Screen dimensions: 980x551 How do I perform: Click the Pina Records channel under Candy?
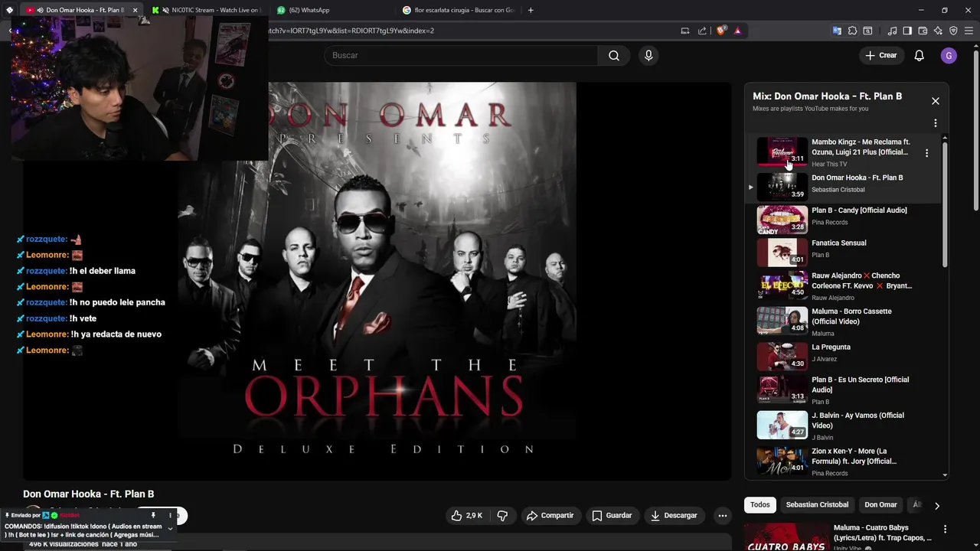coord(829,223)
